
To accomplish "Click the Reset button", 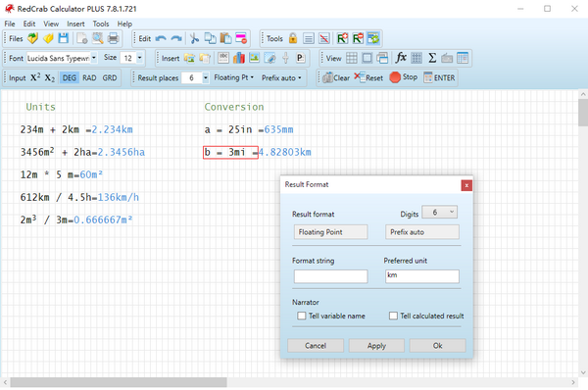I will [368, 77].
